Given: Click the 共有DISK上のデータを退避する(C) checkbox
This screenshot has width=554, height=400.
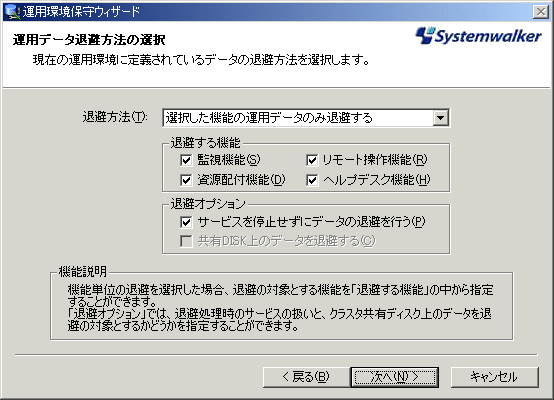Looking at the screenshot, I should point(186,241).
